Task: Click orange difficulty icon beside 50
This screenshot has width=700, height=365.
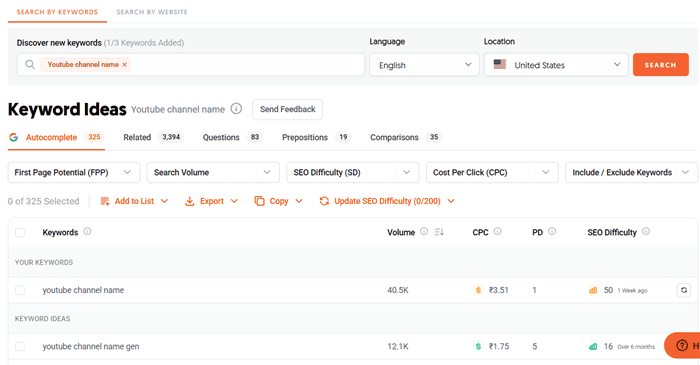Action: [593, 290]
